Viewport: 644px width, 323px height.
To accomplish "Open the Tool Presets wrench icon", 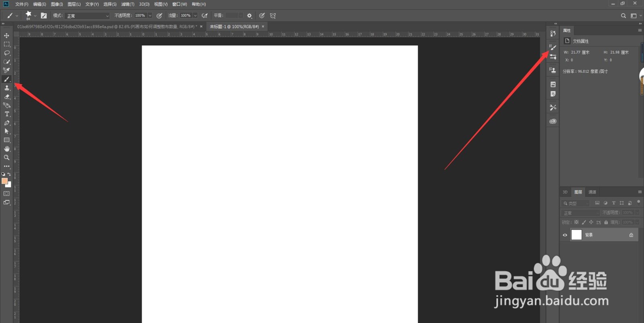I will (x=553, y=107).
